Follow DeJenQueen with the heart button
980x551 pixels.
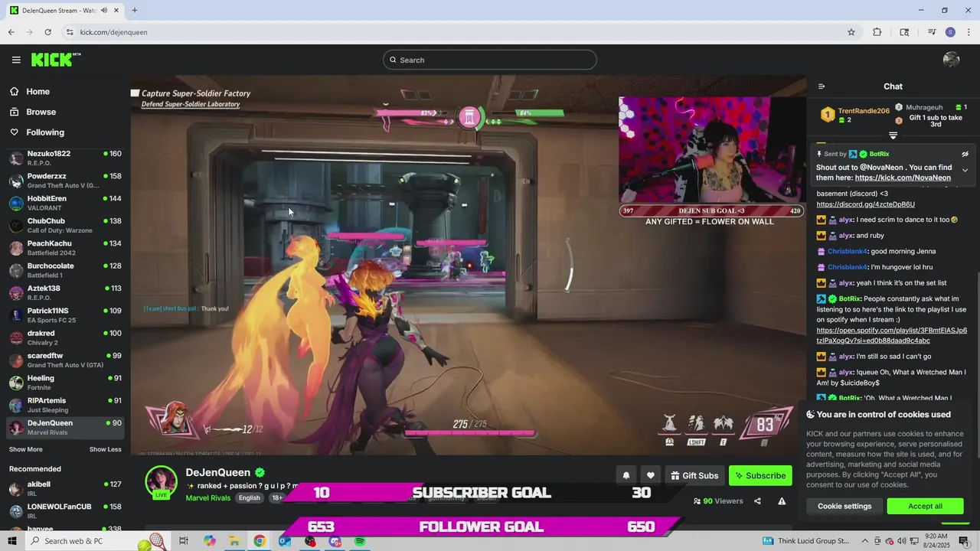point(650,475)
